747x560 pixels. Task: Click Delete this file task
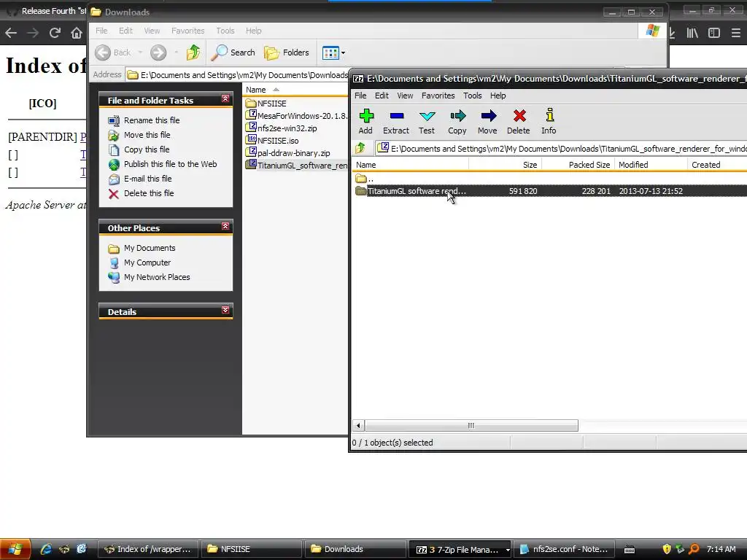point(149,193)
